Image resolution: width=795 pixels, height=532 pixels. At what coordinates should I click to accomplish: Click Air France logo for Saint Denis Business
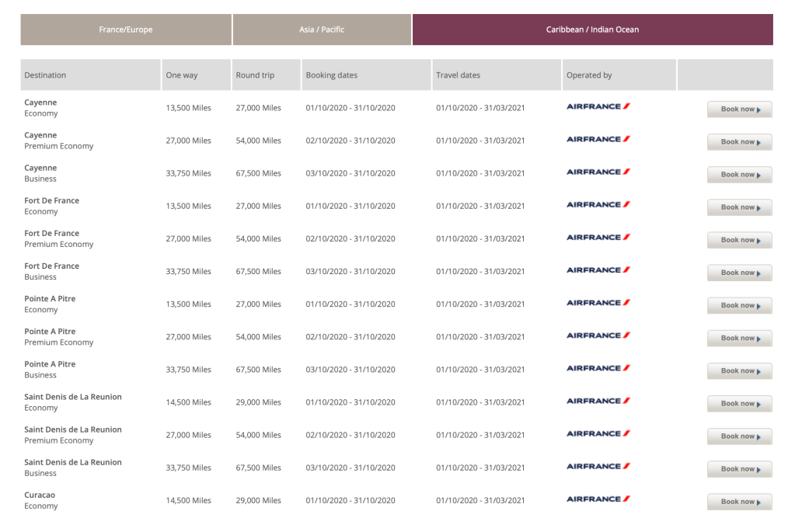click(x=598, y=466)
